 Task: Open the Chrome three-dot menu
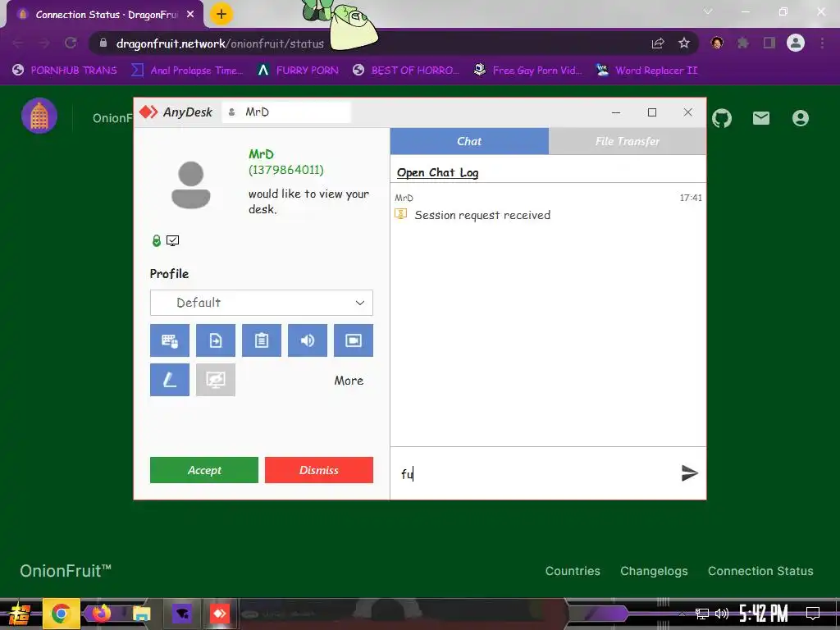click(x=822, y=43)
